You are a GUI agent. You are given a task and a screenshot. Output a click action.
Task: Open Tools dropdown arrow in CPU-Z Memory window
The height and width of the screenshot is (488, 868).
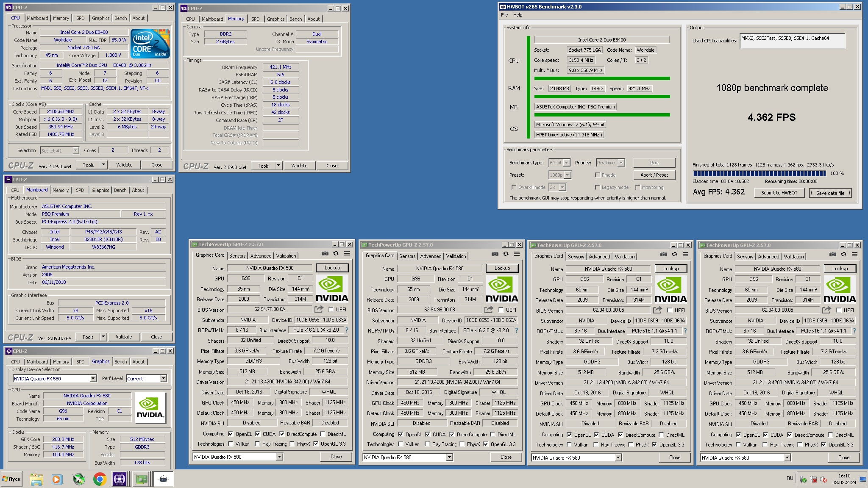(278, 166)
